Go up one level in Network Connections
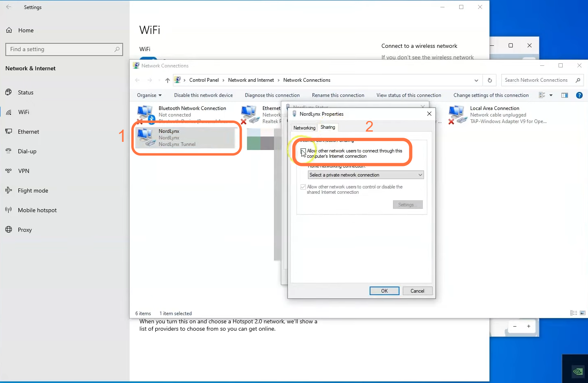 click(x=168, y=80)
